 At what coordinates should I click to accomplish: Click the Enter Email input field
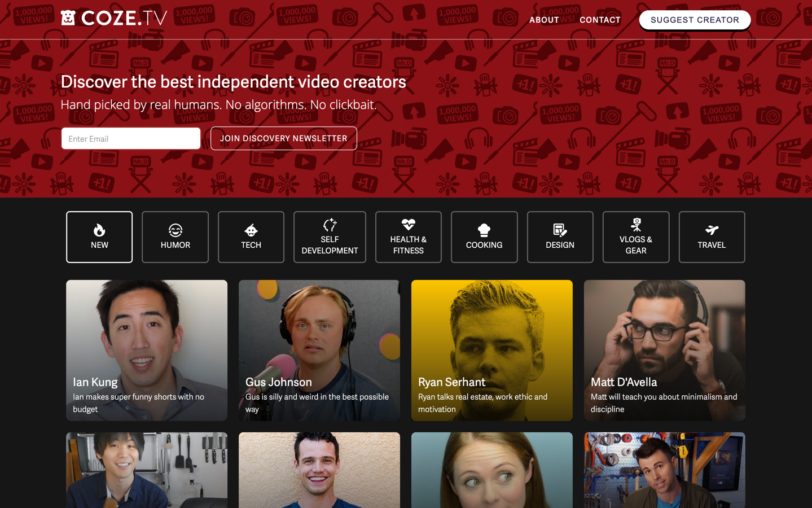[130, 138]
